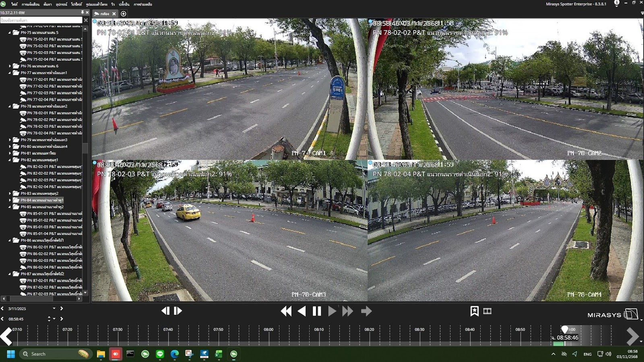This screenshot has height=362, width=644.
Task: Open the ไฟล์ (File) menu
Action: [14, 4]
